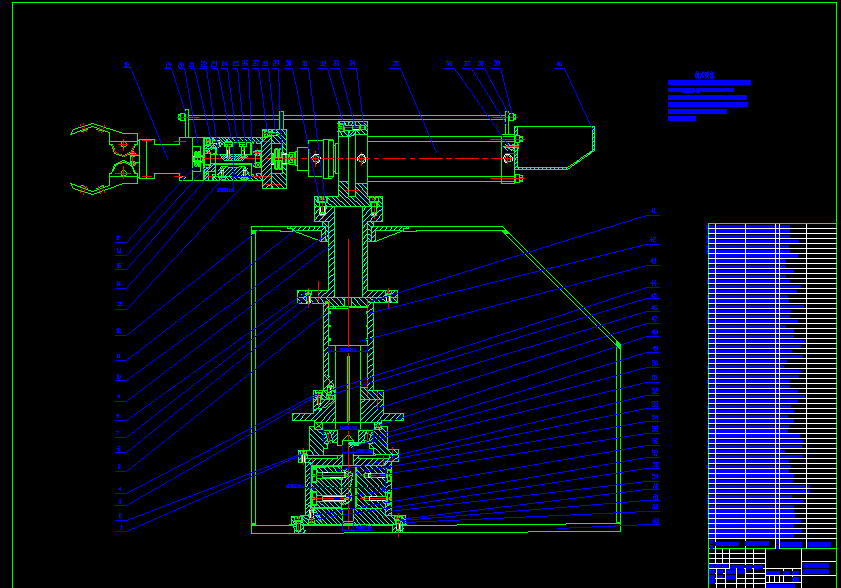Select part callout number 36
This screenshot has width=841, height=588.
tap(449, 64)
